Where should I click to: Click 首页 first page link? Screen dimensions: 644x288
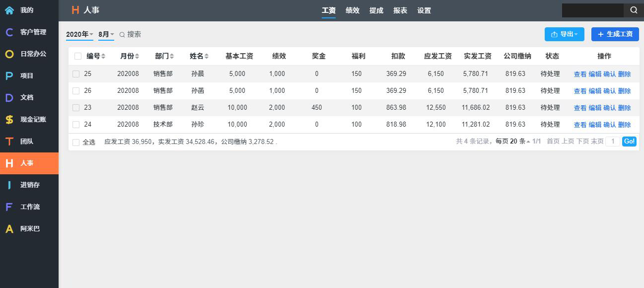553,142
